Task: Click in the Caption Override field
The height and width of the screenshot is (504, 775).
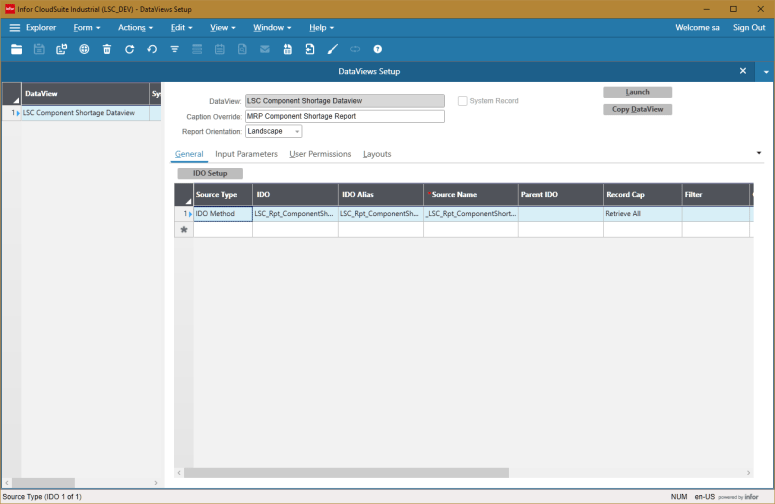Action: (344, 116)
